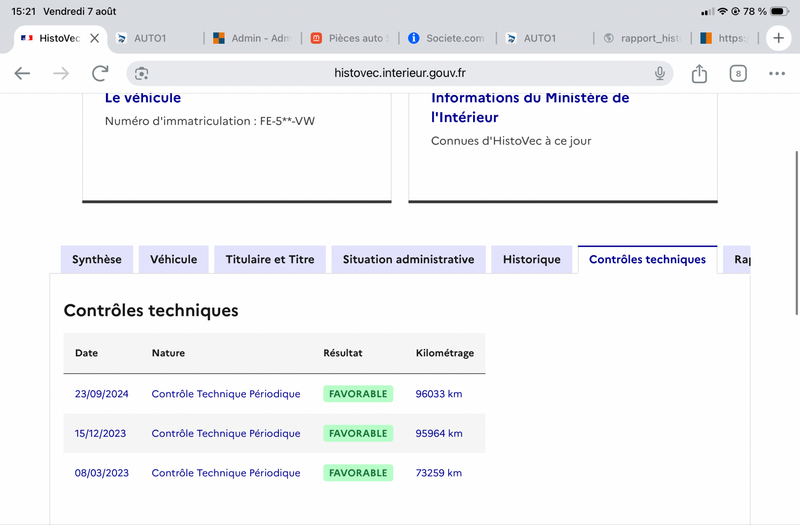Click the Numéro d'immatriculation FE-5**-VW text
The width and height of the screenshot is (800, 525).
210,121
